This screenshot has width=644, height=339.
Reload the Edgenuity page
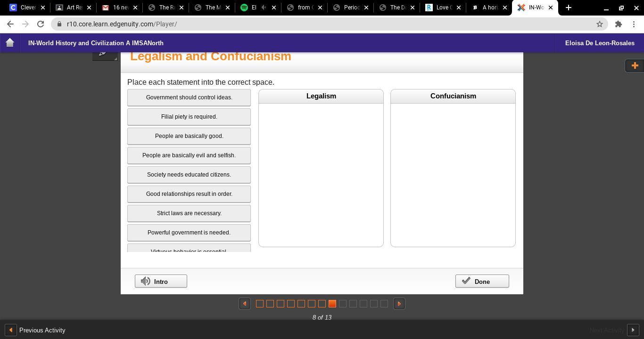pyautogui.click(x=41, y=24)
